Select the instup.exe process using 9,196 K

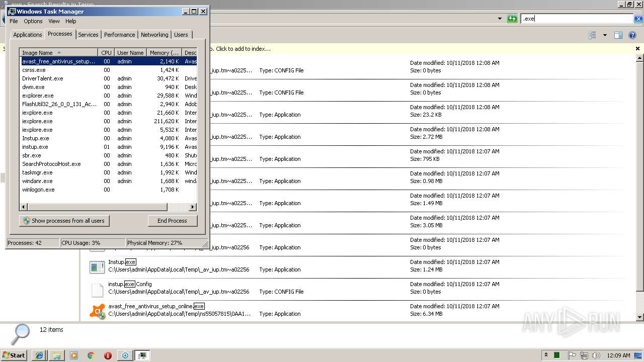pyautogui.click(x=108, y=147)
